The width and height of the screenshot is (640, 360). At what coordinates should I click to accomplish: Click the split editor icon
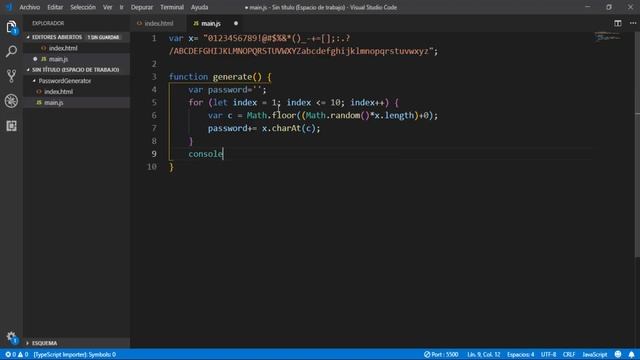(618, 23)
